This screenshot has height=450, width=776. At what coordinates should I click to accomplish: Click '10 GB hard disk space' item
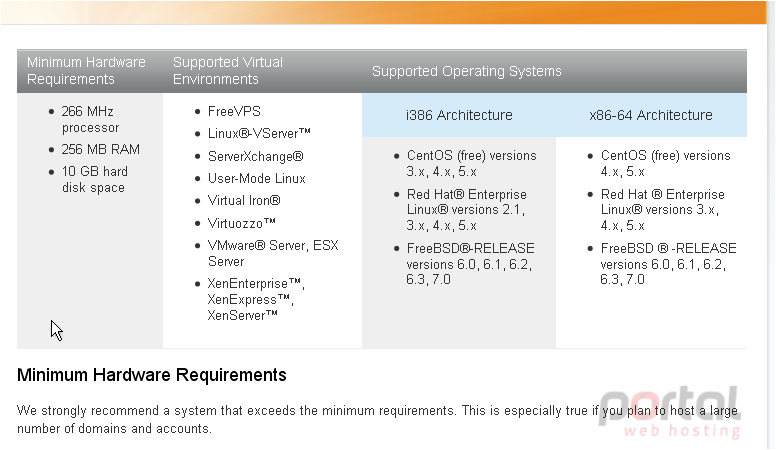[x=95, y=179]
